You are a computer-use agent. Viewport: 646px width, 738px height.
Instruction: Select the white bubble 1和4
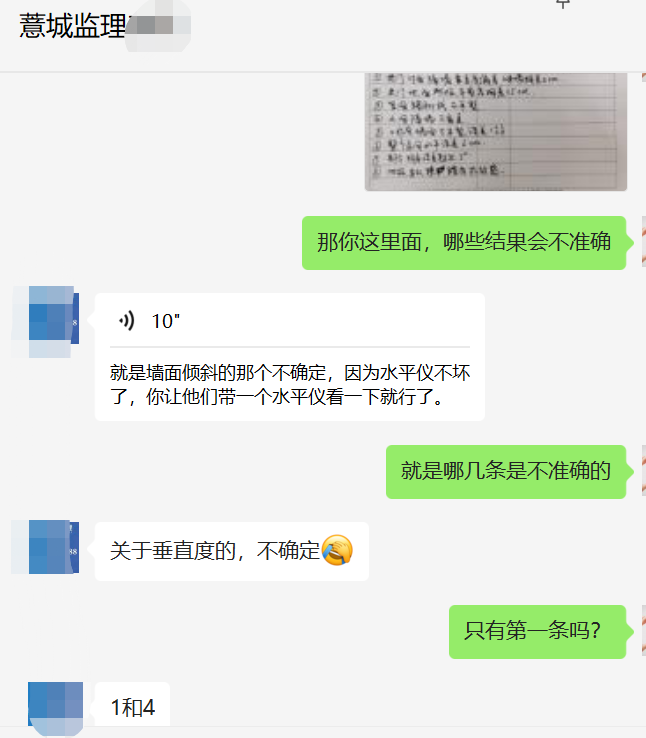coord(132,707)
